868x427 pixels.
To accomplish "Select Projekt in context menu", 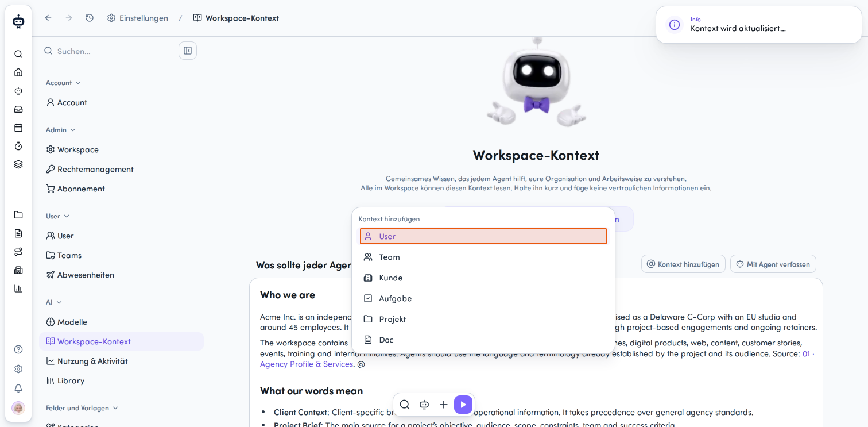I will pyautogui.click(x=483, y=319).
